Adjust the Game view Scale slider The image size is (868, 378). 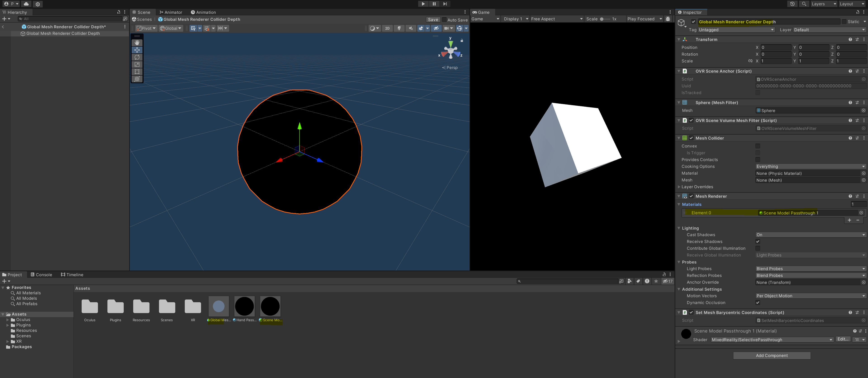point(602,19)
